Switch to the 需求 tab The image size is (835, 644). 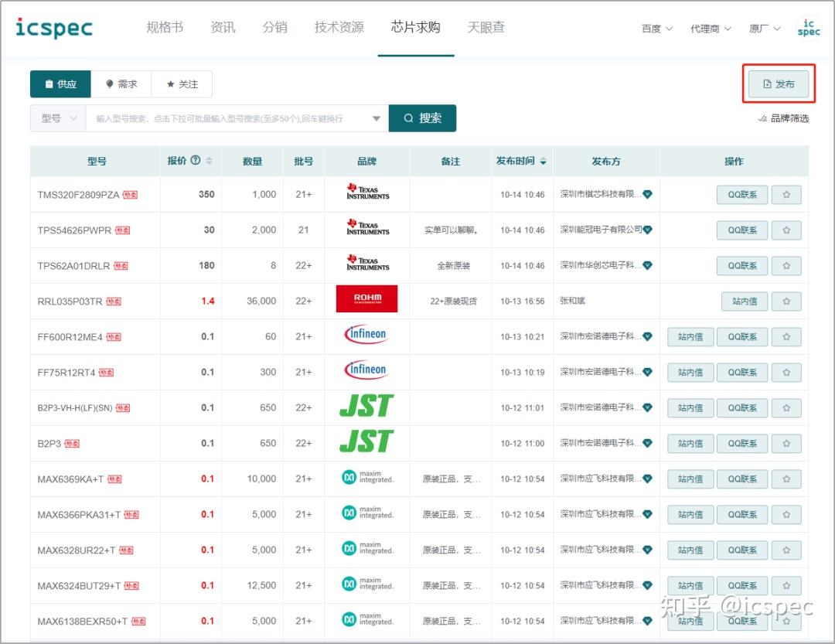[x=122, y=83]
